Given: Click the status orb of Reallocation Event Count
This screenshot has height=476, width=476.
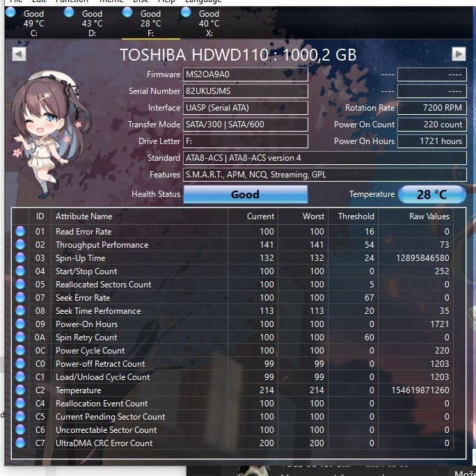Looking at the screenshot, I should (x=20, y=403).
